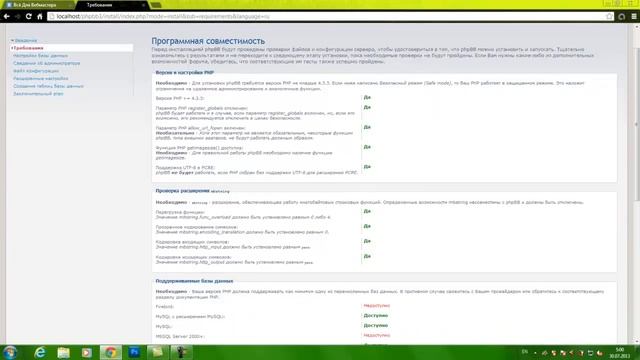Click the EN language indicator in the tray
Screen dimensions: 640x360
(x=525, y=352)
